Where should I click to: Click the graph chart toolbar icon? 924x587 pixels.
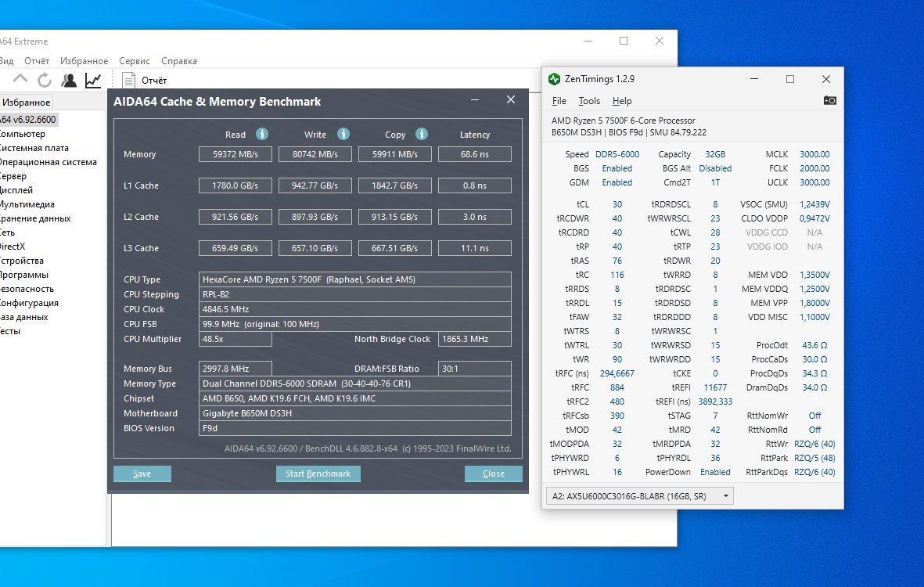tap(93, 80)
